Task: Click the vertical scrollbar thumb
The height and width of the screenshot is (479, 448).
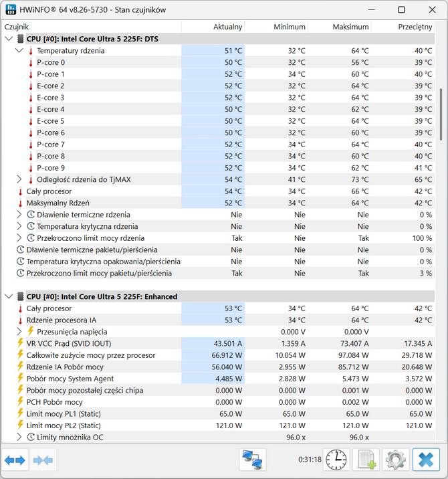Action: coord(441,114)
